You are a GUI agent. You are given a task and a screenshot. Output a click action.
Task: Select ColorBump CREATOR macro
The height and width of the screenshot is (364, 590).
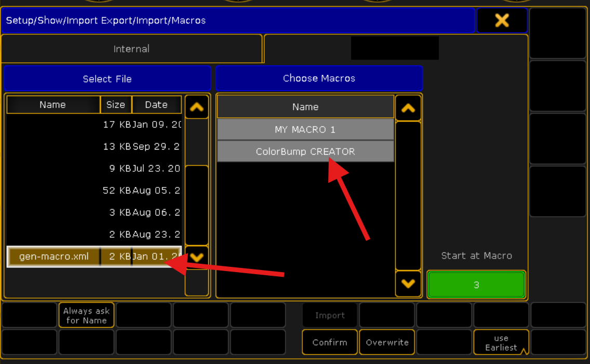pyautogui.click(x=305, y=152)
